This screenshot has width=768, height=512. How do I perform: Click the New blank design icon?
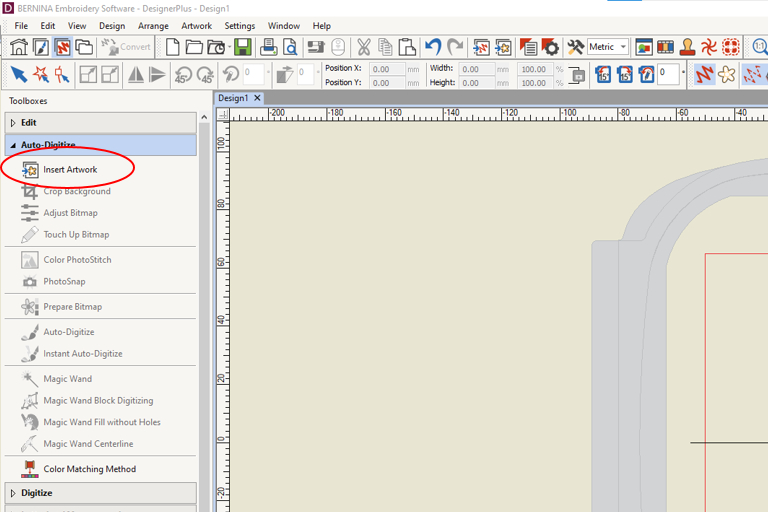(173, 47)
